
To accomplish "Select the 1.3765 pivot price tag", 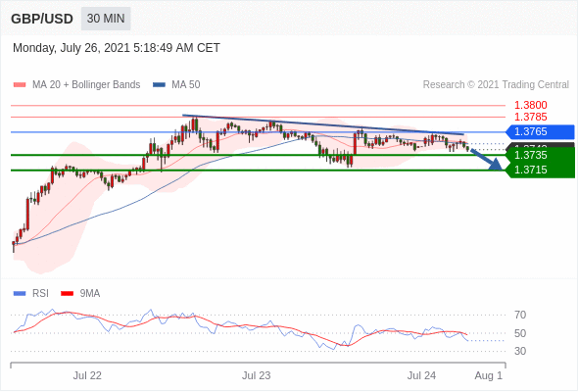I will click(540, 131).
